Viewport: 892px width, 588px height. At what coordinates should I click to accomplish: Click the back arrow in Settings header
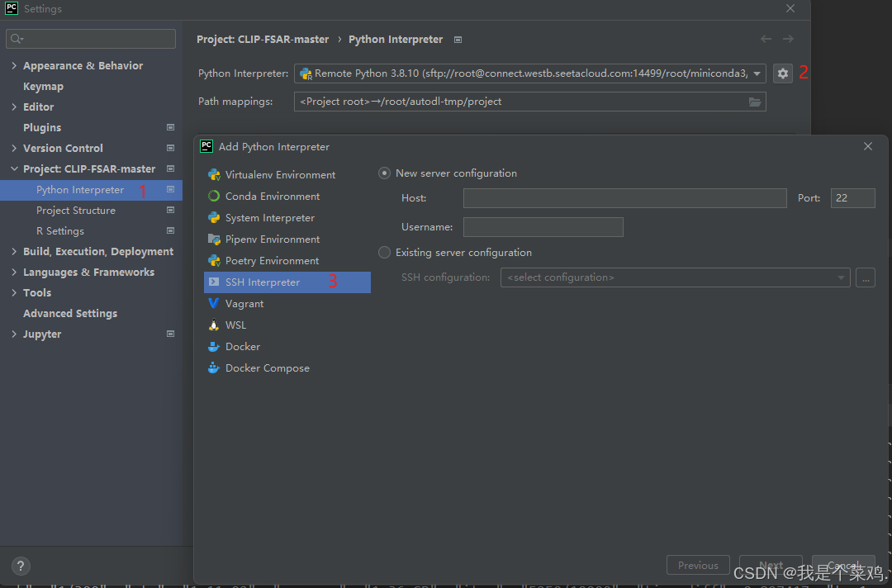[x=766, y=39]
